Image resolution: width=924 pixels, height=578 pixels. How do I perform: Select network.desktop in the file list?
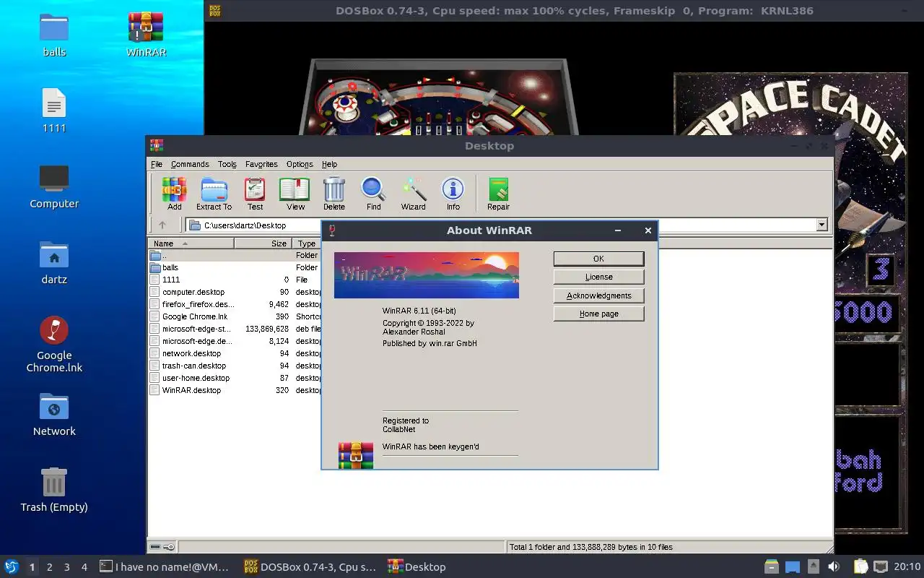(235, 353)
